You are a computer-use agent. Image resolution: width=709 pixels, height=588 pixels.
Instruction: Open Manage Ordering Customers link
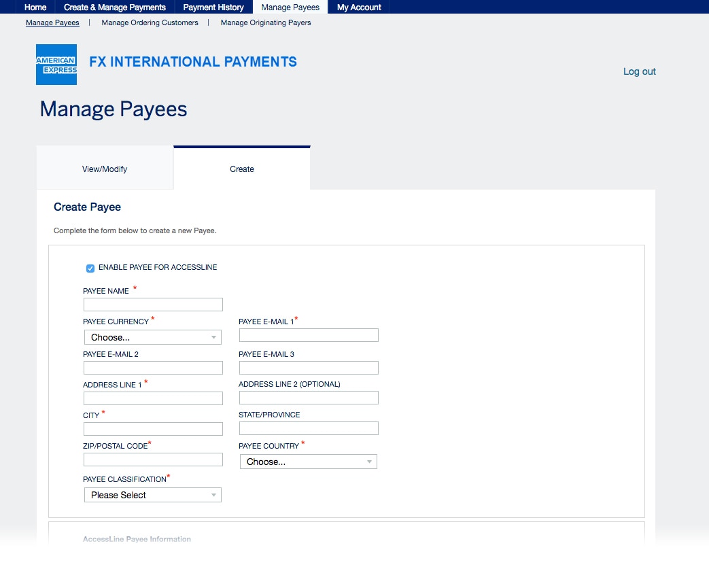point(149,22)
